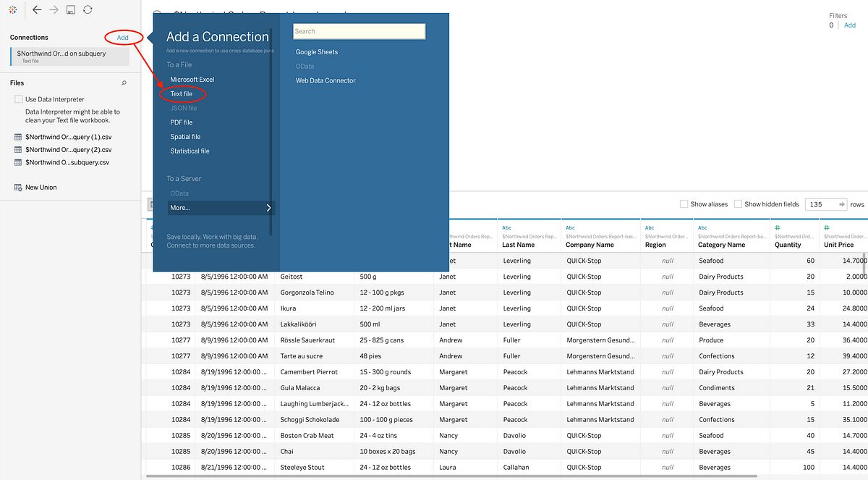Screen dimensions: 868x480
Task: Click the Abc type icon above Region
Action: tap(649, 227)
